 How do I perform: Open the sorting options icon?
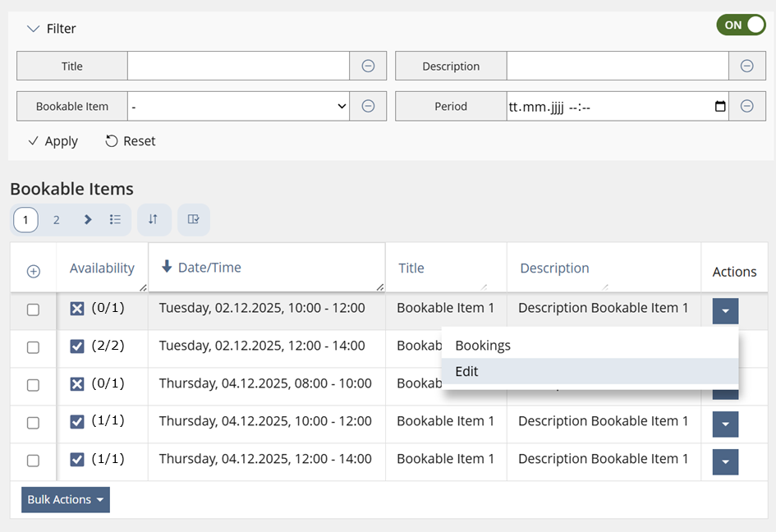click(x=154, y=220)
